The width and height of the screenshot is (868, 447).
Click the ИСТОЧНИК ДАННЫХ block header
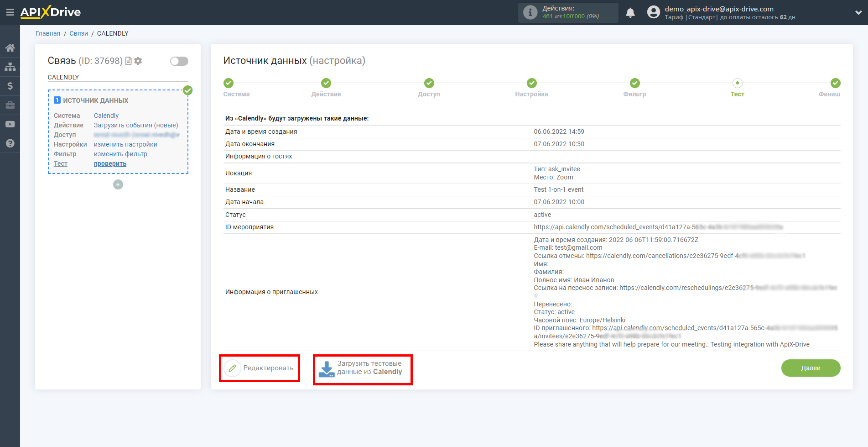coord(95,100)
